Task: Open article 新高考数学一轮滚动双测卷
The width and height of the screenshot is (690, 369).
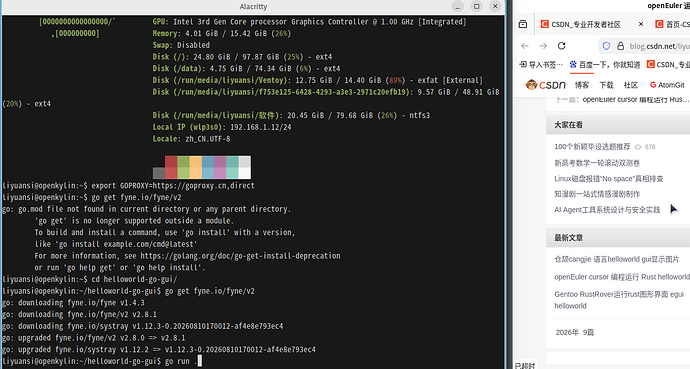Action: [x=597, y=163]
